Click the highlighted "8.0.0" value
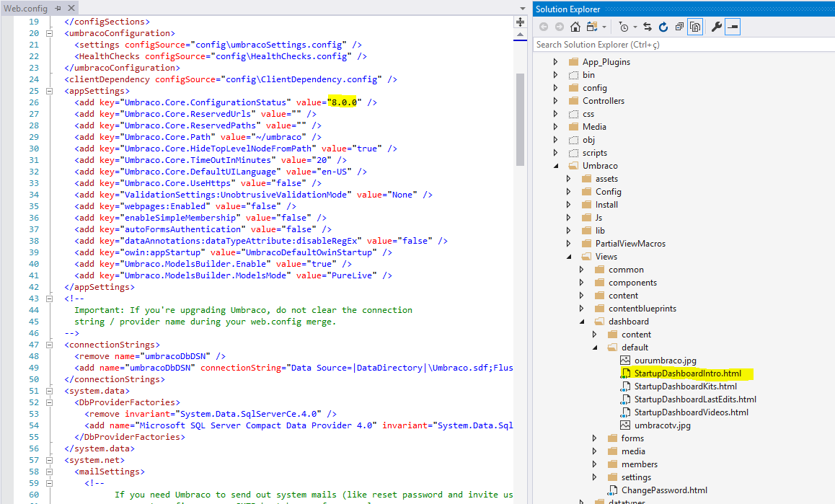 (344, 102)
